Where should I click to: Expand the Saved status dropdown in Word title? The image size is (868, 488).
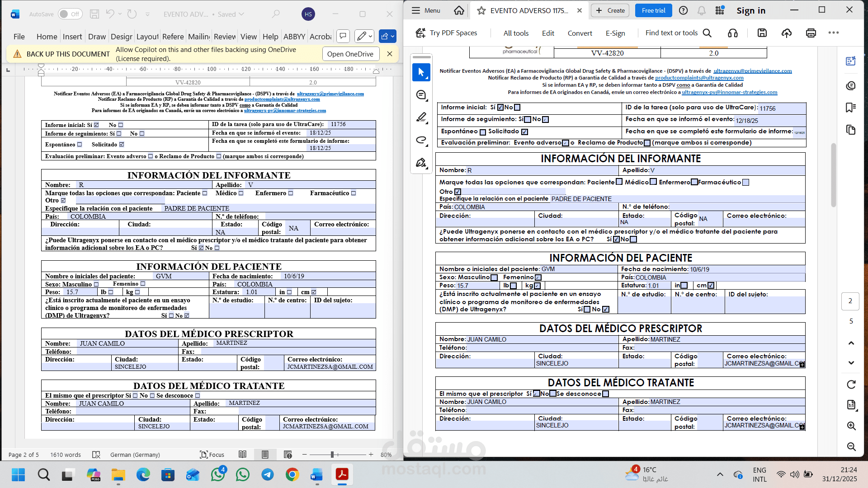click(x=241, y=14)
